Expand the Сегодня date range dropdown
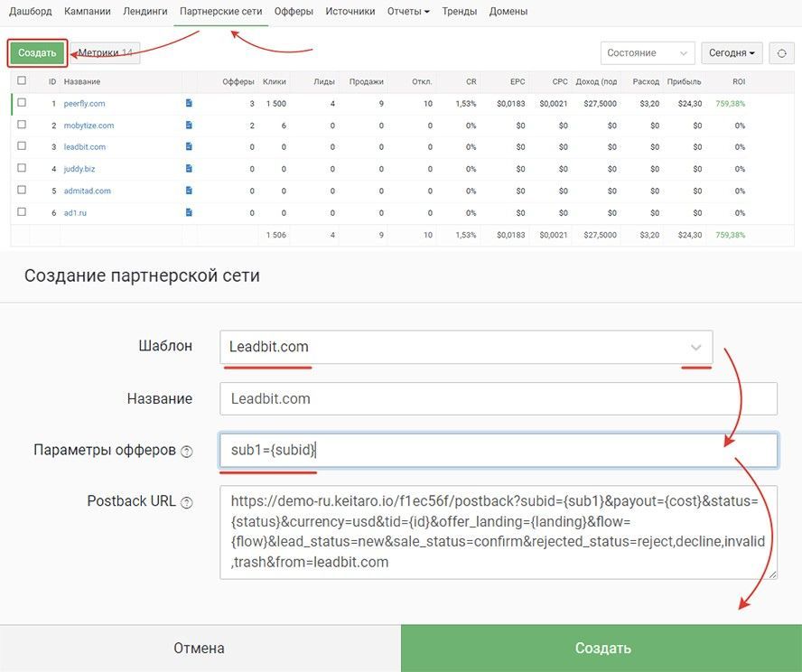 point(732,53)
